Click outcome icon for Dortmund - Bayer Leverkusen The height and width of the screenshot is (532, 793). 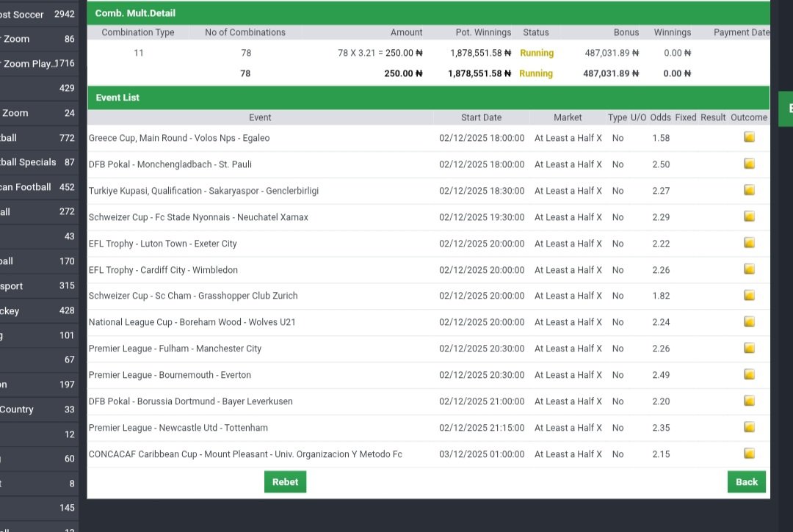[749, 401]
